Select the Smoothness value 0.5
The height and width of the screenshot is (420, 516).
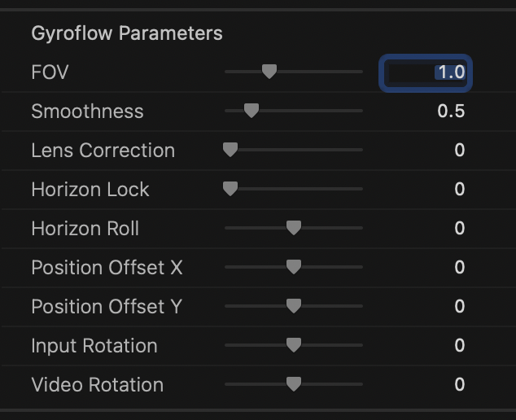click(451, 111)
